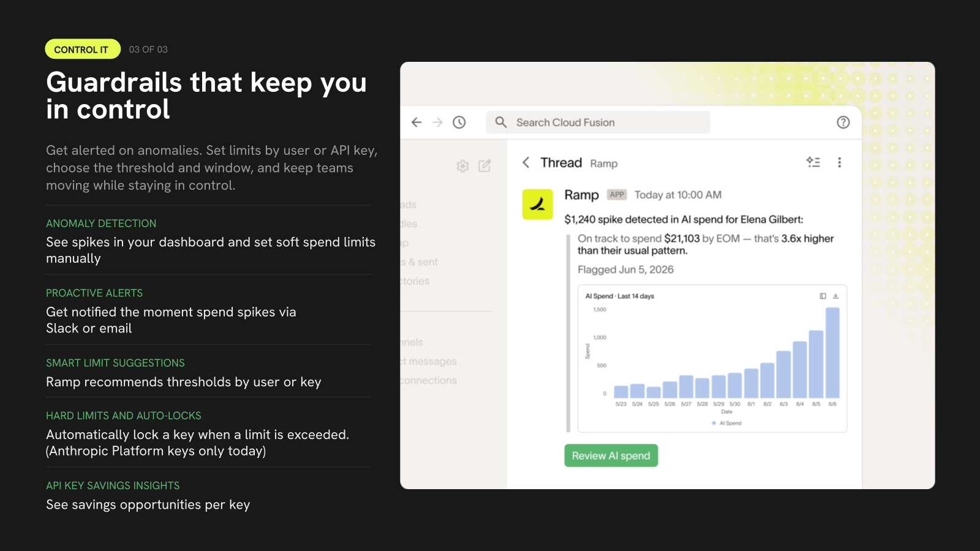Click in the Search Cloud Fusion field
The width and height of the screenshot is (980, 551).
pyautogui.click(x=598, y=122)
